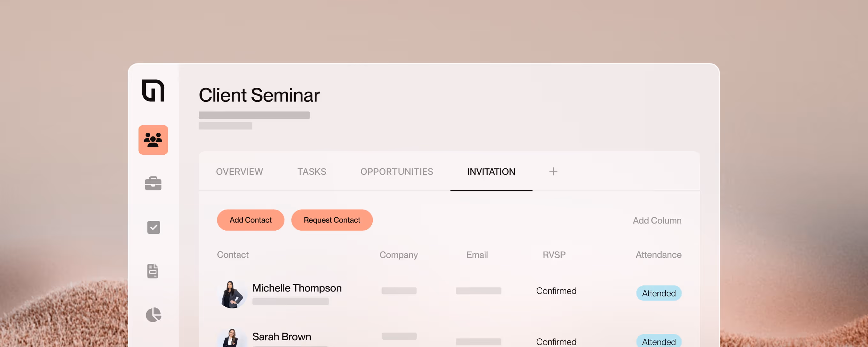Select the briefcase icon in the sidebar
The width and height of the screenshot is (868, 347).
point(153,184)
